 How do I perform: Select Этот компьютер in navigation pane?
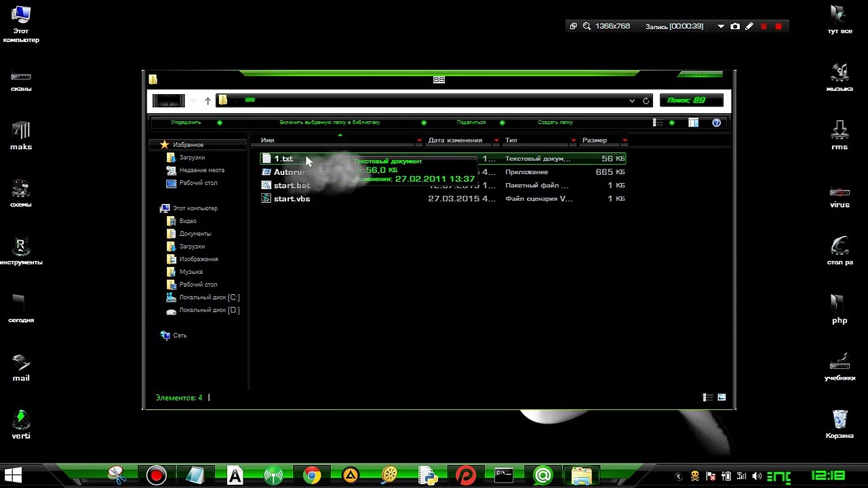click(195, 208)
